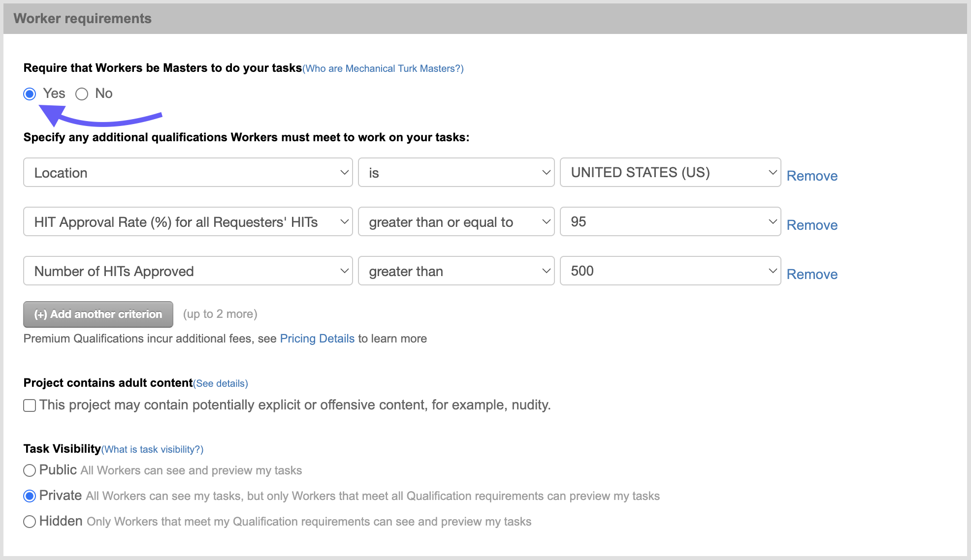Open the 'is' comparator dropdown
The height and width of the screenshot is (560, 971).
point(456,173)
